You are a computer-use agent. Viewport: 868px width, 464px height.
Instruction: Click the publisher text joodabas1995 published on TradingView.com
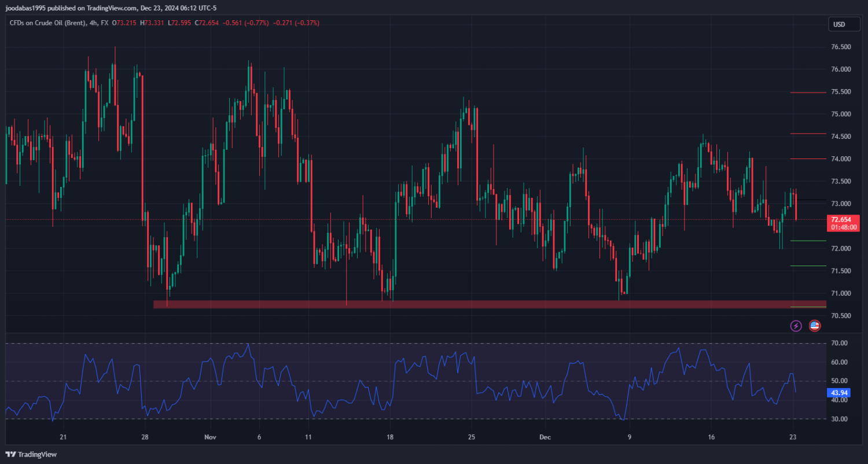(71, 8)
